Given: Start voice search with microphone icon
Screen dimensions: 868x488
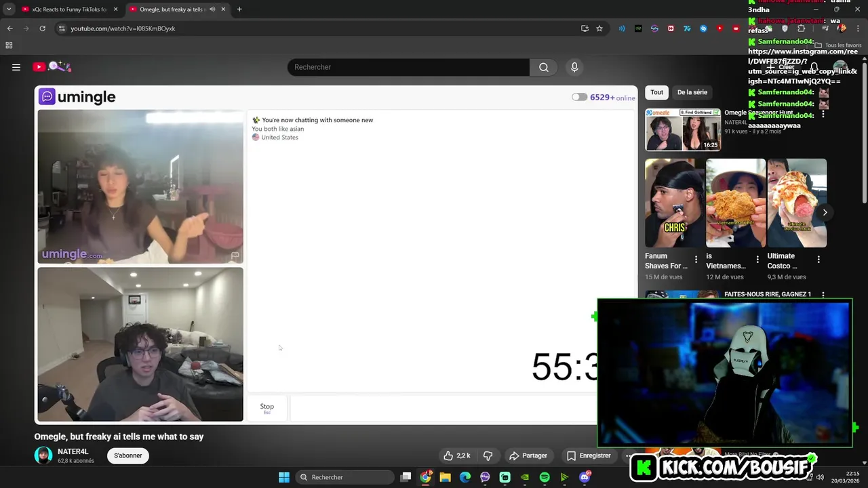Looking at the screenshot, I should [574, 67].
